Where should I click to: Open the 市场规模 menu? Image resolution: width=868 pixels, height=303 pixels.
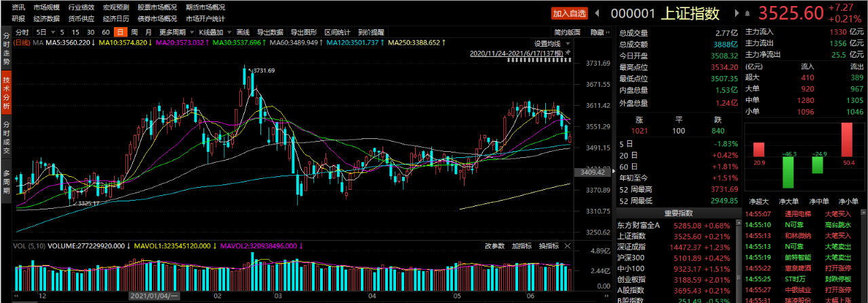click(x=47, y=7)
